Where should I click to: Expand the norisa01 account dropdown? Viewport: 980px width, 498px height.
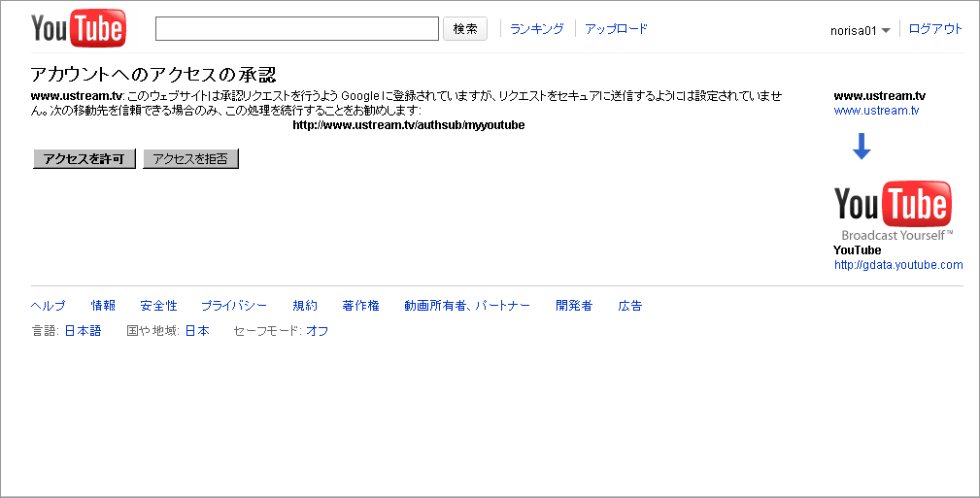860,31
